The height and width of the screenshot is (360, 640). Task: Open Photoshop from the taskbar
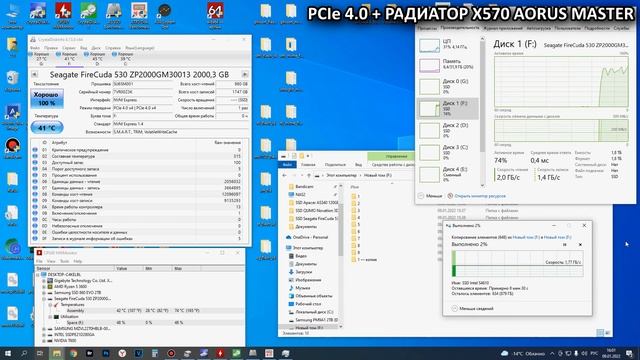coord(106,353)
